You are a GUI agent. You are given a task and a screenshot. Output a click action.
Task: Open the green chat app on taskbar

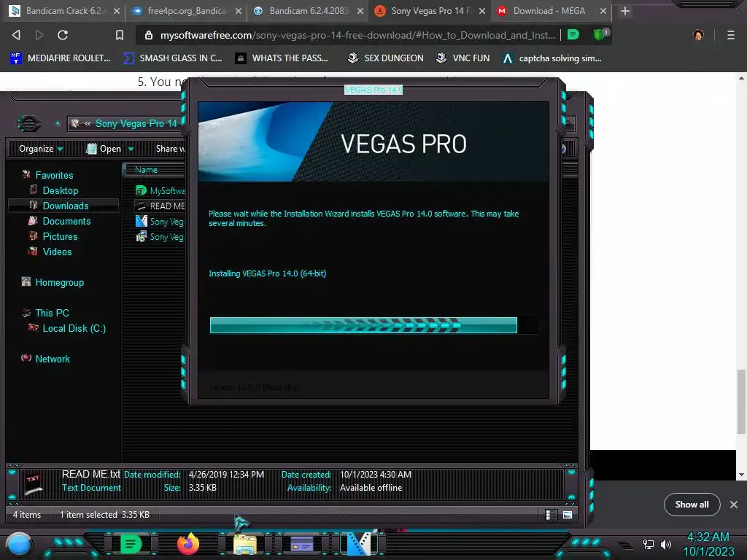pyautogui.click(x=131, y=544)
